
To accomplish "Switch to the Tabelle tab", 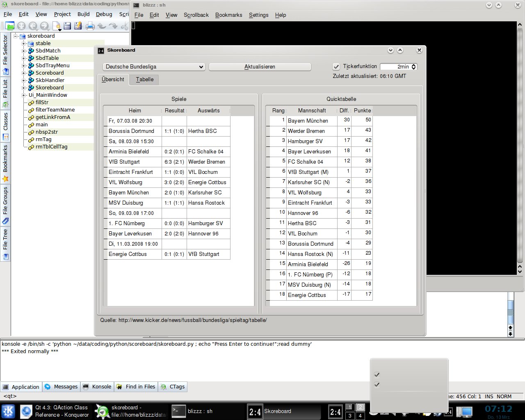I will point(145,80).
